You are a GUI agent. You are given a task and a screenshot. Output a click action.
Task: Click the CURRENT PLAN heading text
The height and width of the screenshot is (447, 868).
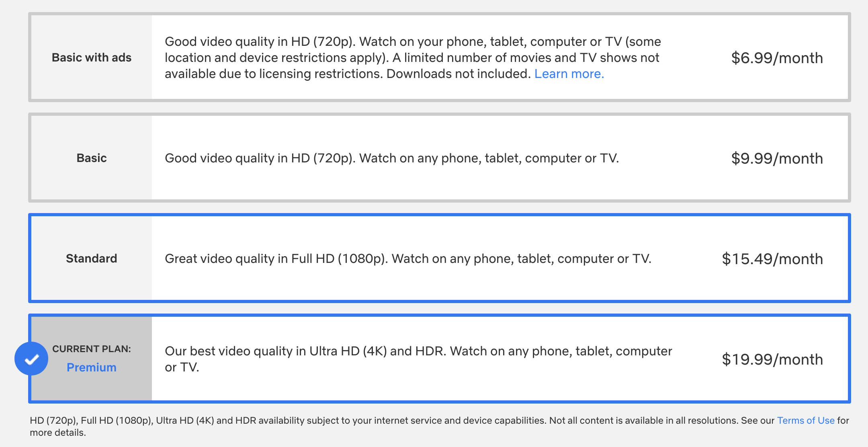pyautogui.click(x=92, y=349)
